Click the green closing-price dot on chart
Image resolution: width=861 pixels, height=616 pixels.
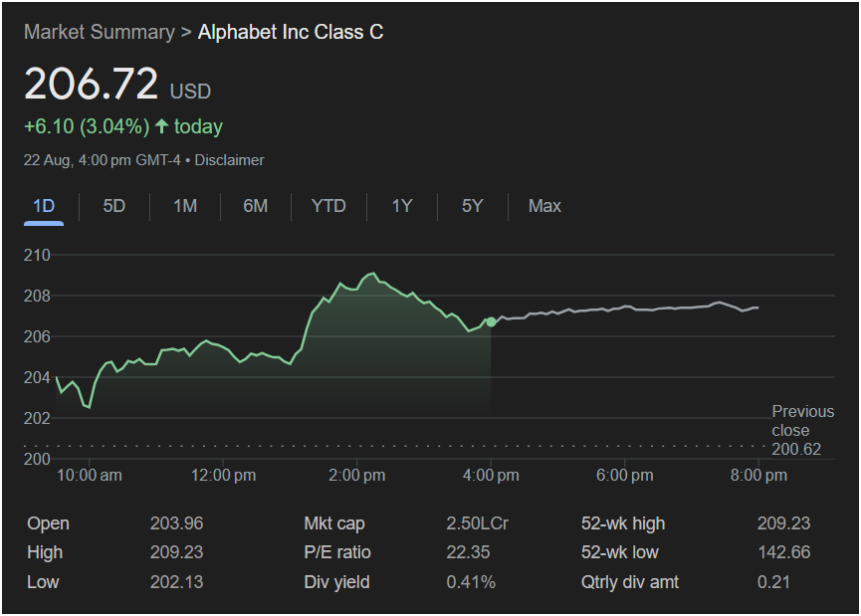tap(491, 321)
